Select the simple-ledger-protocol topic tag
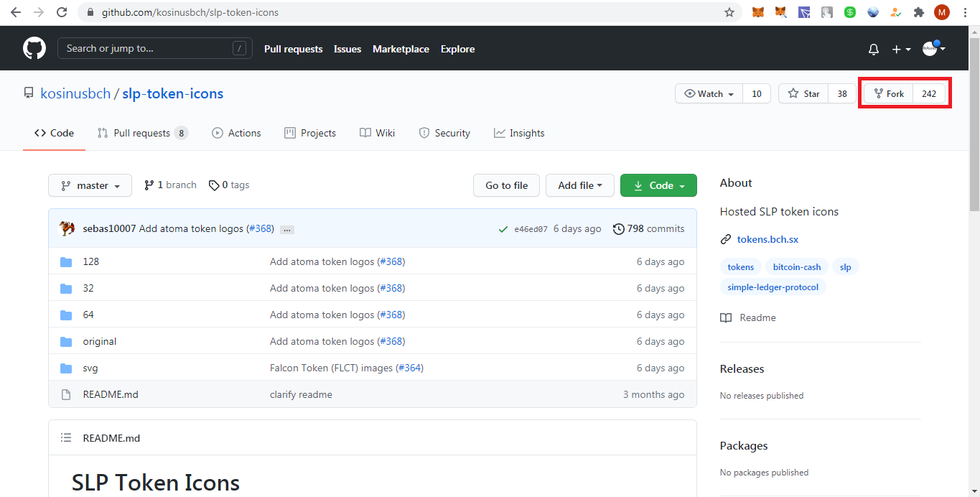The height and width of the screenshot is (497, 980). (773, 287)
